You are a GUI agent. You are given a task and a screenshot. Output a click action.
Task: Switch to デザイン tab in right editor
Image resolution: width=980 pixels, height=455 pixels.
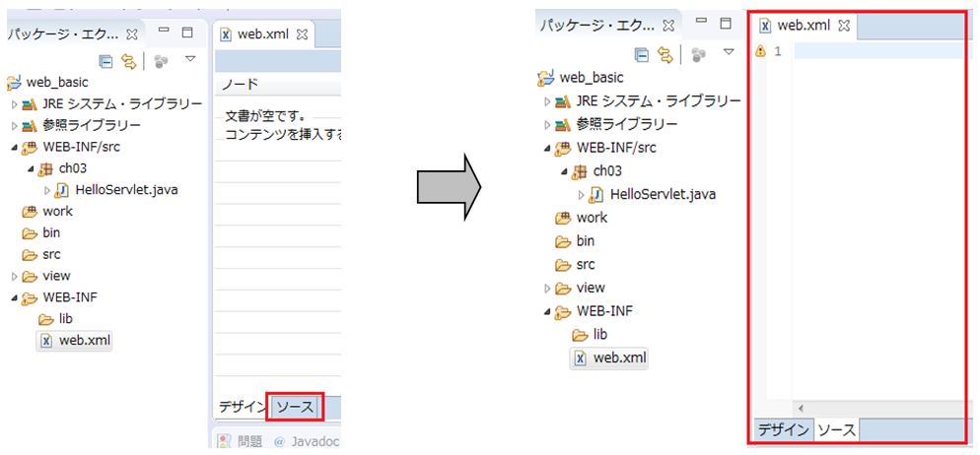click(783, 430)
